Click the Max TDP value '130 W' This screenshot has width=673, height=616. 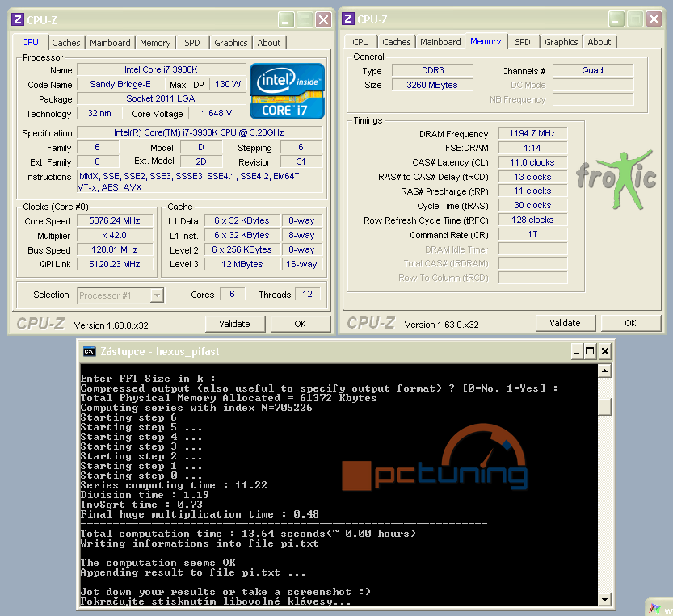pyautogui.click(x=228, y=84)
